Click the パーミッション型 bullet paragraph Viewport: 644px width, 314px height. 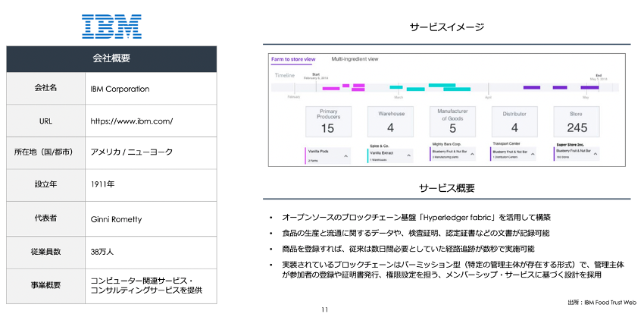tap(453, 269)
